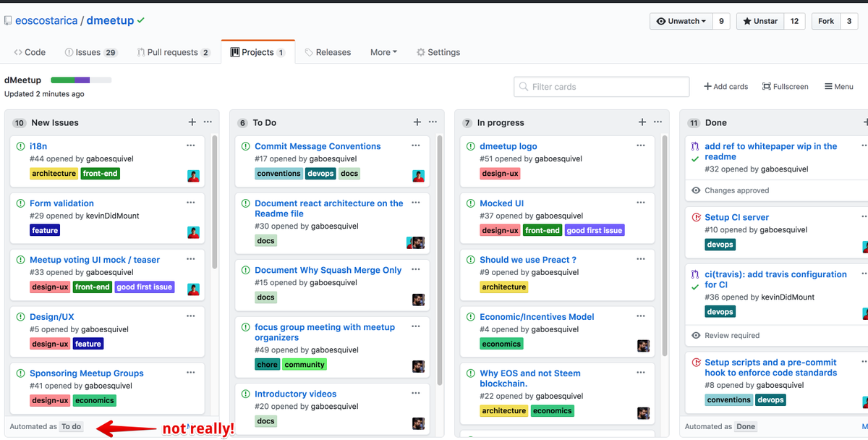The width and height of the screenshot is (868, 440).
Task: Go to Pull requests tab
Action: pos(174,52)
